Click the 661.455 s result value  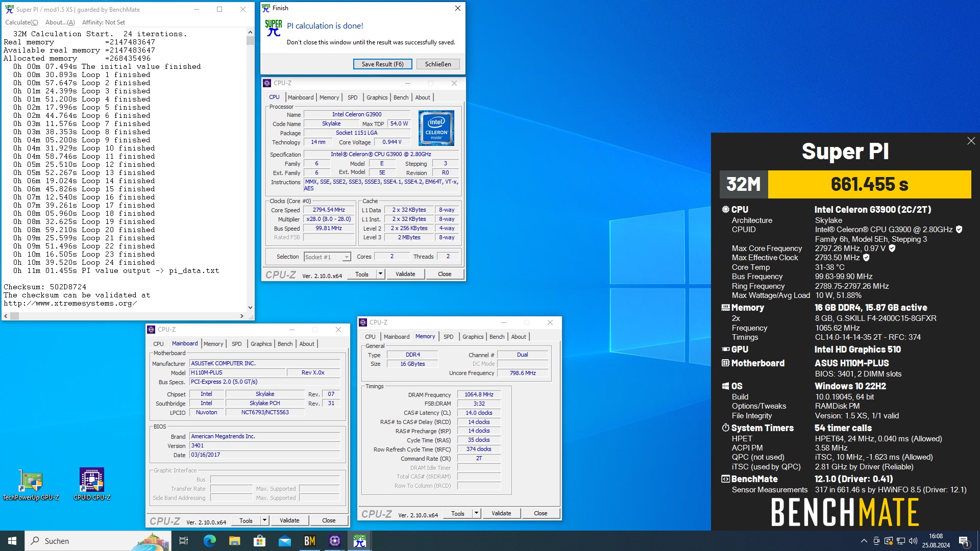(x=869, y=184)
